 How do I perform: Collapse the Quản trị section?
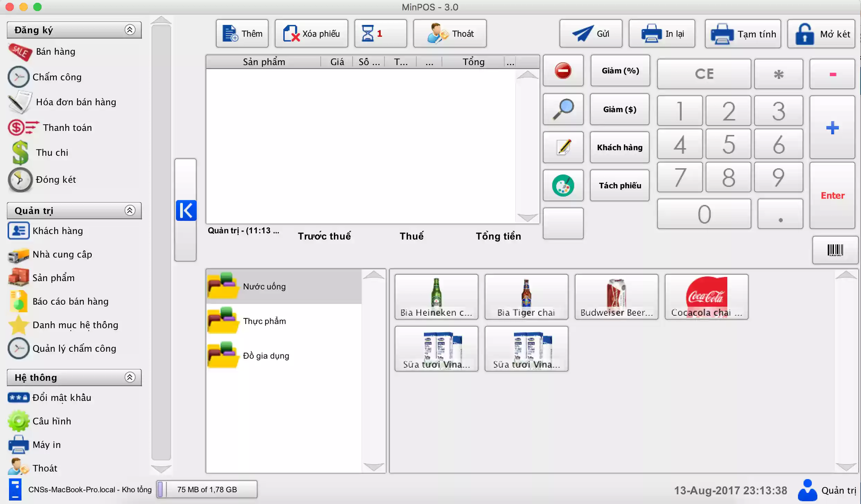(x=130, y=210)
